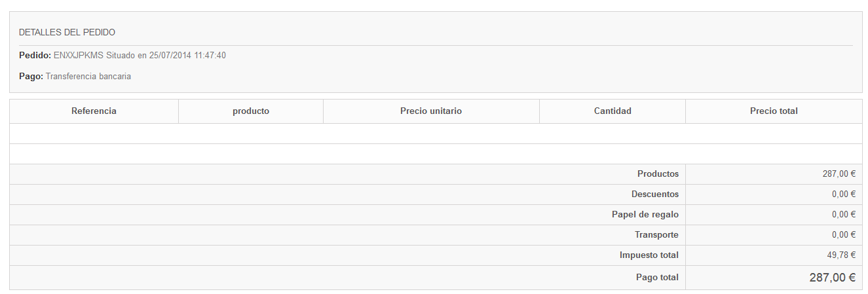The height and width of the screenshot is (294, 868).
Task: Click the large total 287,00 € value
Action: click(832, 278)
